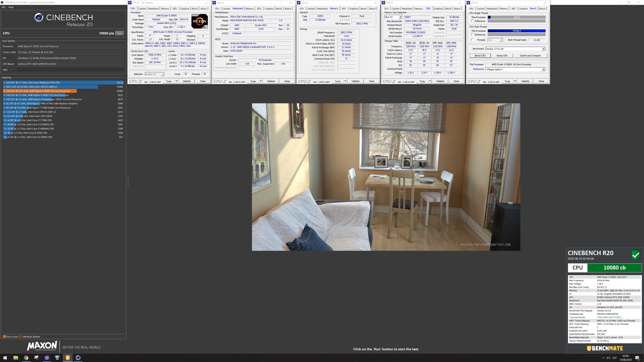Click the single thread 534.6 score bar

(x=517, y=17)
